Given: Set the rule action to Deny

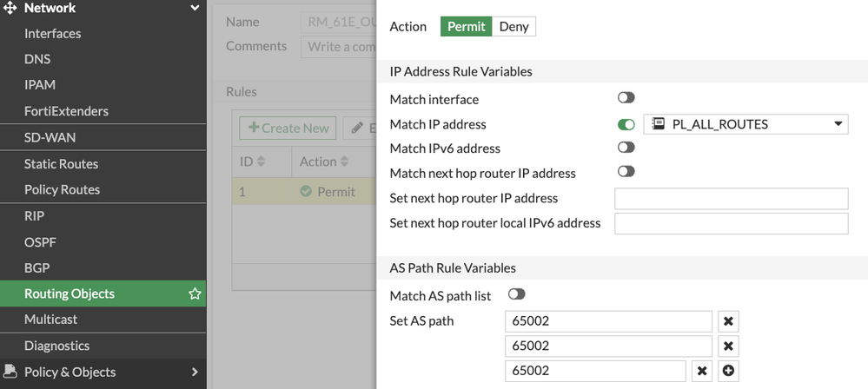Looking at the screenshot, I should [514, 26].
